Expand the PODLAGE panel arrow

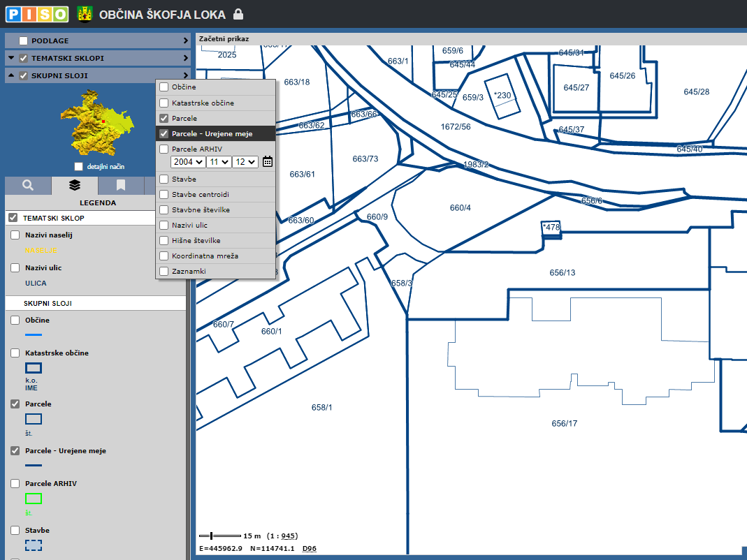point(185,41)
